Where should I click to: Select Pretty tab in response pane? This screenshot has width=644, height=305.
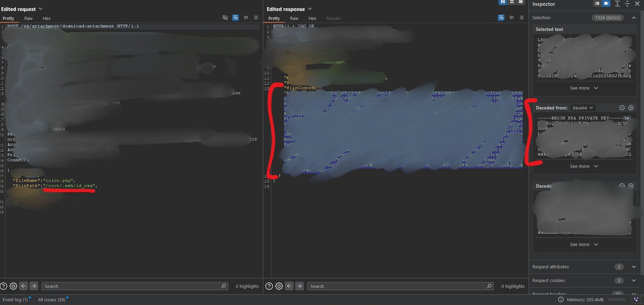click(274, 18)
